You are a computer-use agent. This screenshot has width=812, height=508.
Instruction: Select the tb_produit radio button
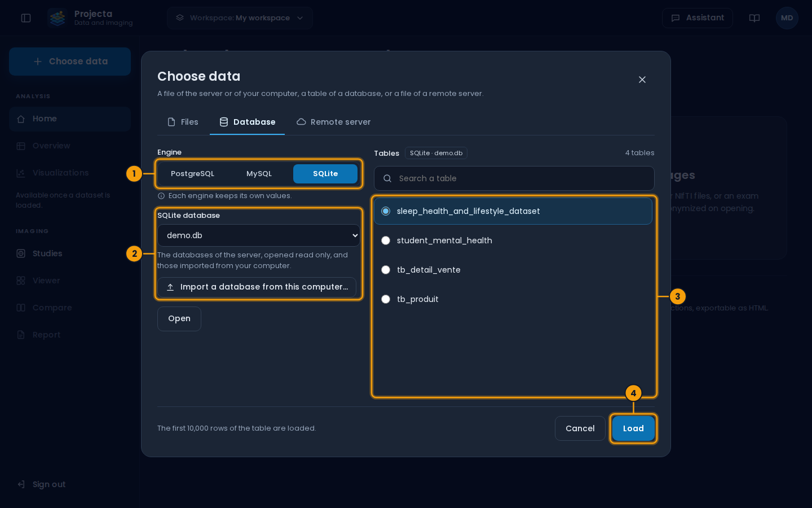[386, 299]
